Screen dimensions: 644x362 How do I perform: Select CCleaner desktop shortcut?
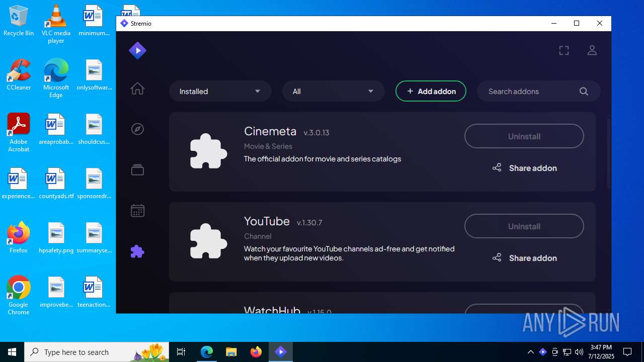click(x=19, y=75)
